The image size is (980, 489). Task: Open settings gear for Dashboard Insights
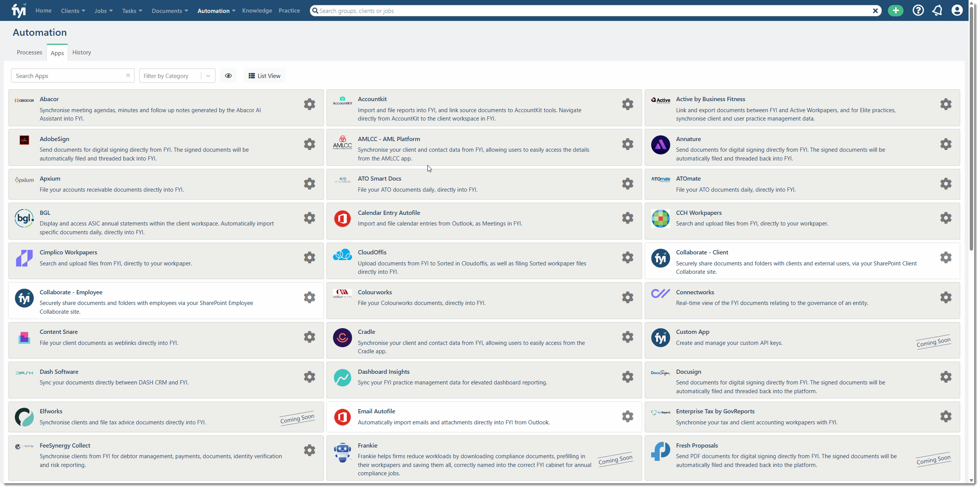click(x=628, y=377)
